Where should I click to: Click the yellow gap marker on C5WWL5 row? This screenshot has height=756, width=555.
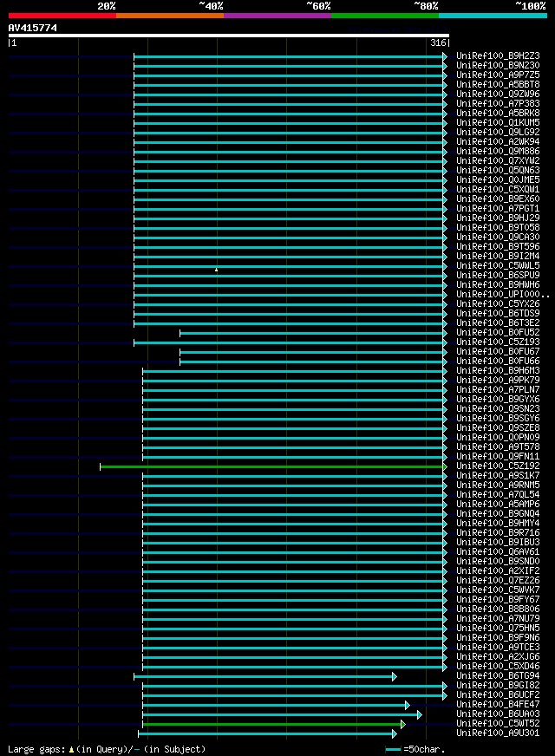pyautogui.click(x=217, y=270)
